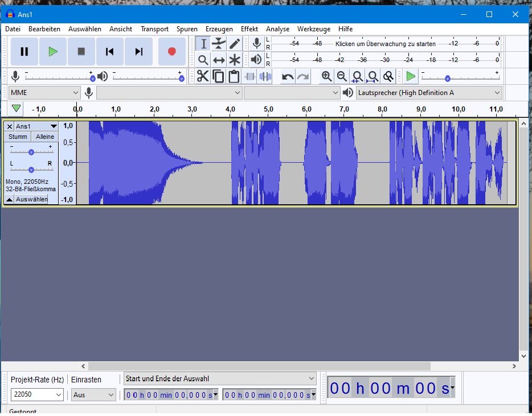Select the Envelope tool
Image resolution: width=532 pixels, height=416 pixels.
219,44
